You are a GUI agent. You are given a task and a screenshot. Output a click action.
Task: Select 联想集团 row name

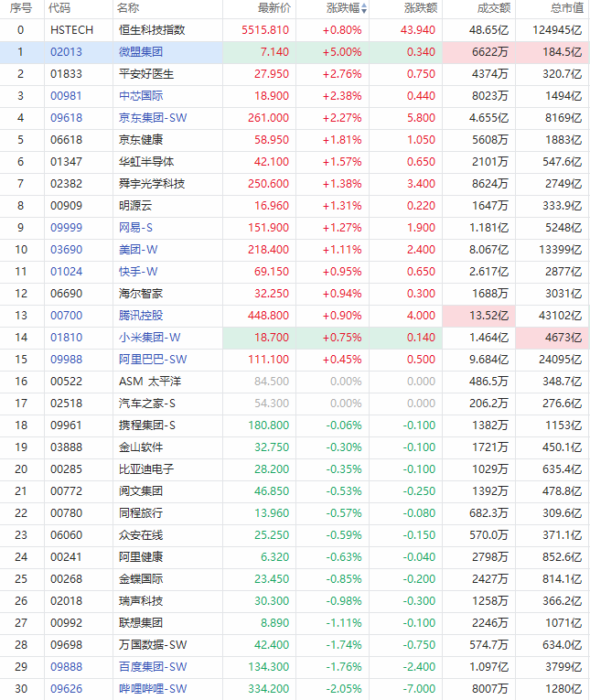[x=141, y=622]
